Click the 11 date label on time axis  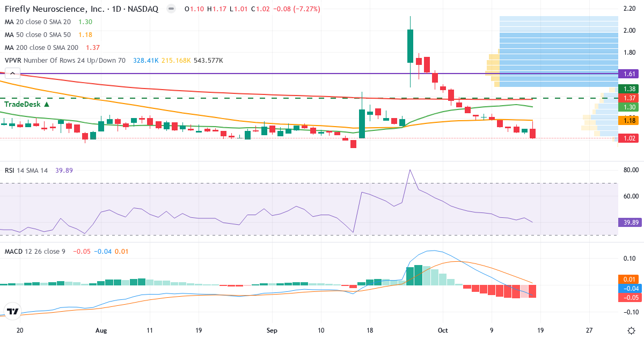coord(149,330)
